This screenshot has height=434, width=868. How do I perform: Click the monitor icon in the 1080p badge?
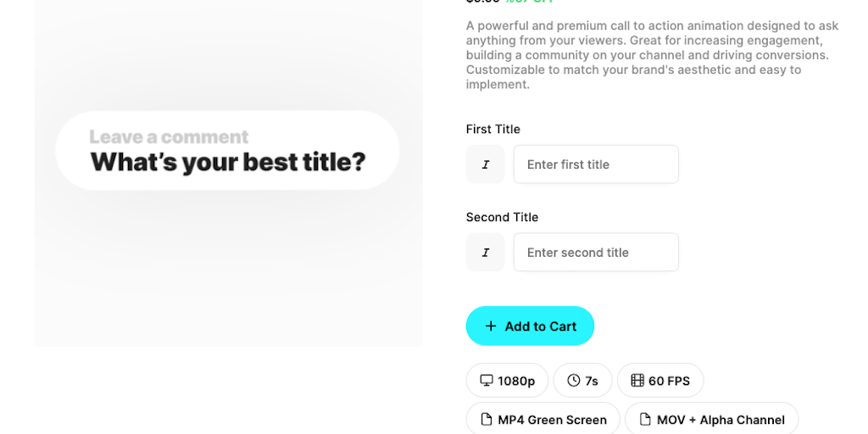pyautogui.click(x=487, y=381)
